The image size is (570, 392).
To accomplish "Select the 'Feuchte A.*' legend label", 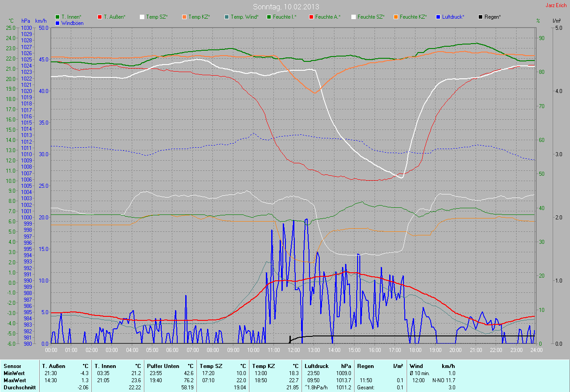I will click(x=328, y=17).
